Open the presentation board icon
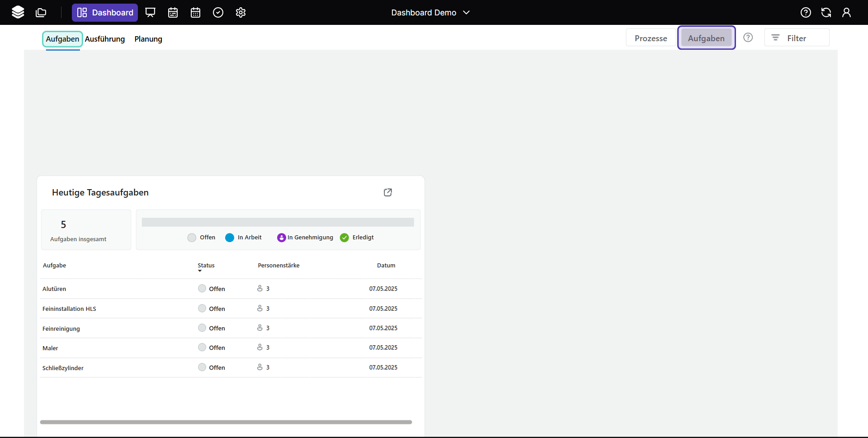Image resolution: width=868 pixels, height=438 pixels. pos(150,12)
